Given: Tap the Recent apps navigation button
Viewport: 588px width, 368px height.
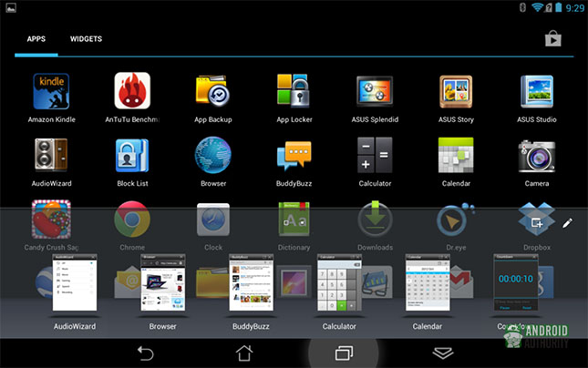Looking at the screenshot, I should tap(344, 353).
